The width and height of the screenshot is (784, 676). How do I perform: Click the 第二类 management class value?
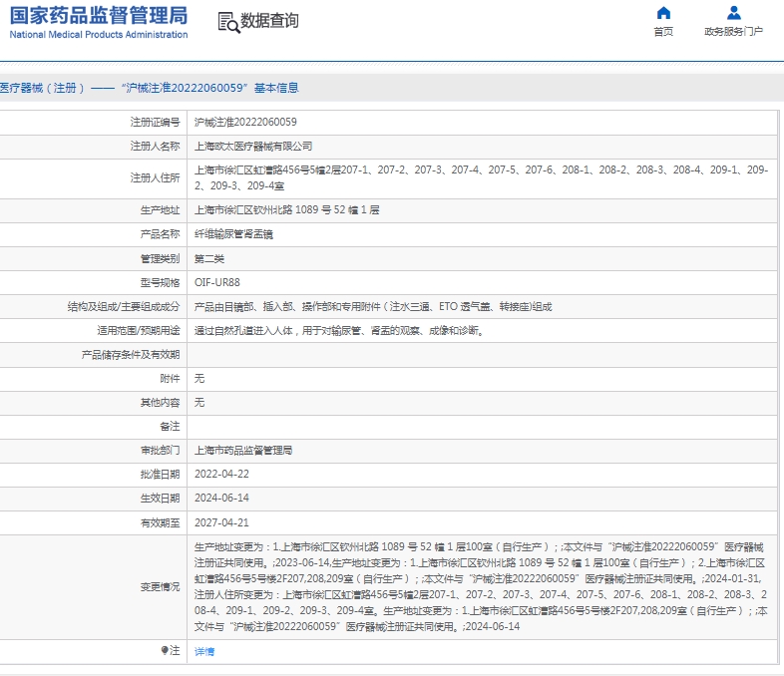(x=209, y=259)
